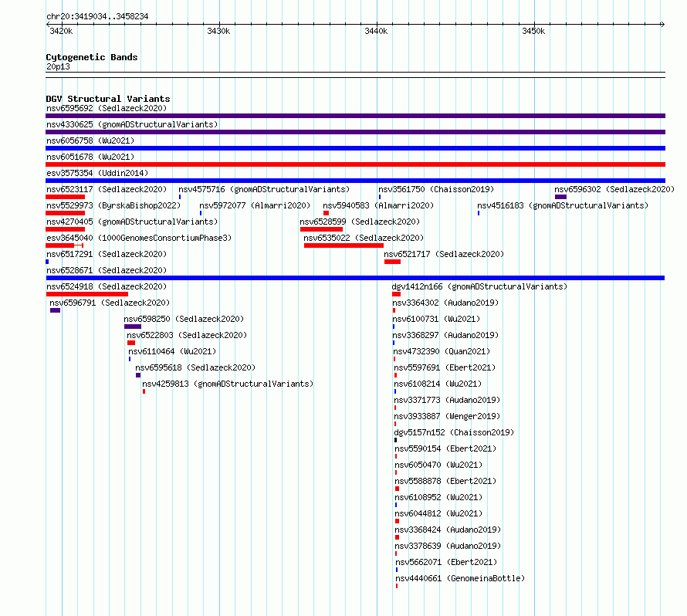
Task: Open nsv4732390 (Quan2021) label
Action: click(442, 351)
